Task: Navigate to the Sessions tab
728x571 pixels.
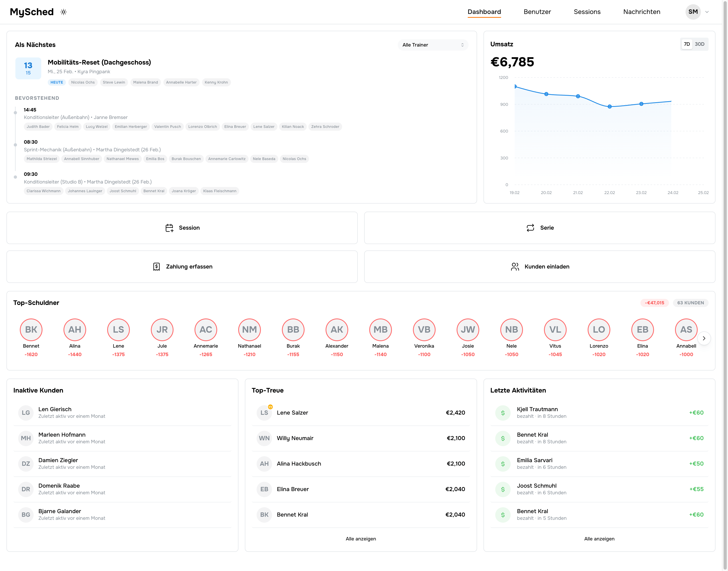Action: pos(587,12)
